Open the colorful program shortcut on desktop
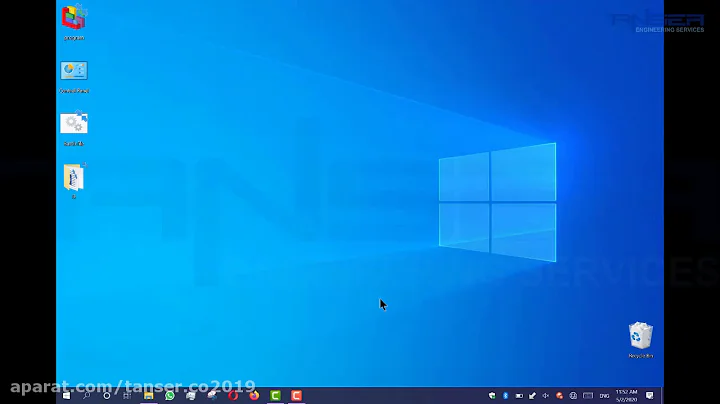The height and width of the screenshot is (404, 720). click(x=74, y=21)
